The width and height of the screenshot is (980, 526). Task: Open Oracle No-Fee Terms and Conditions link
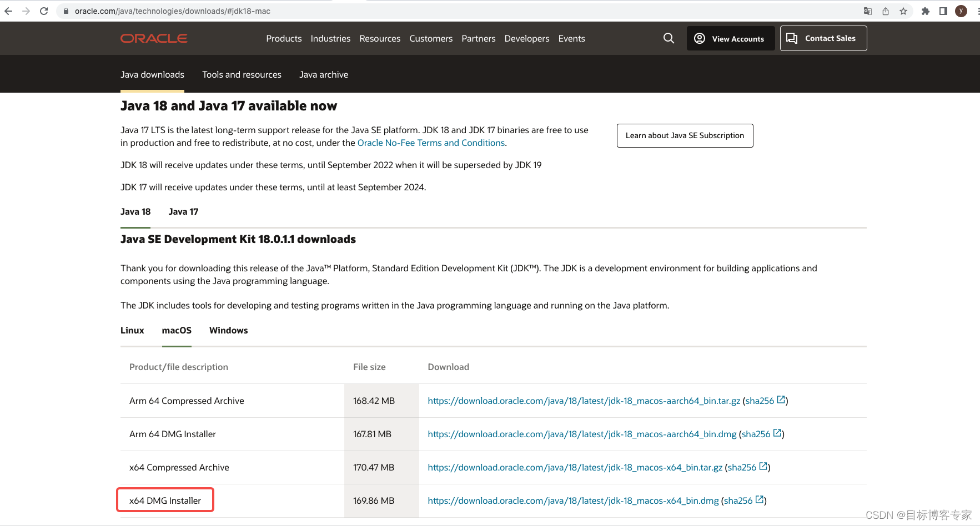click(431, 143)
